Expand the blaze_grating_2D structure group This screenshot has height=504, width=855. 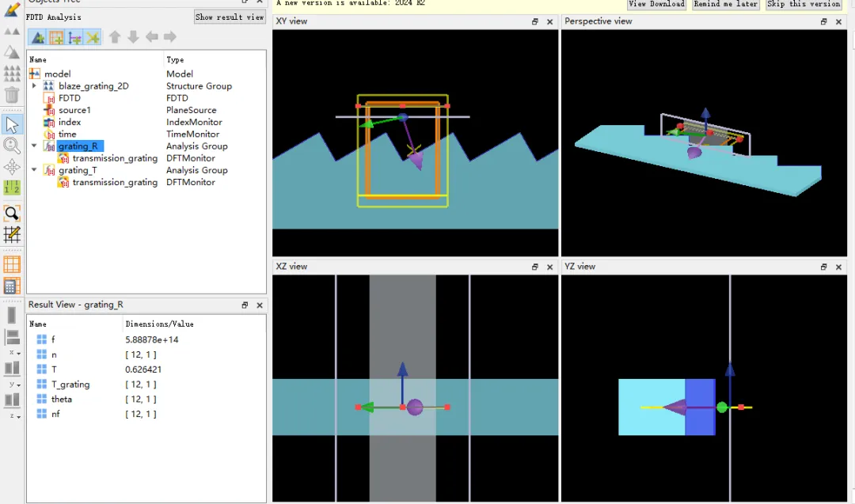[x=34, y=85]
